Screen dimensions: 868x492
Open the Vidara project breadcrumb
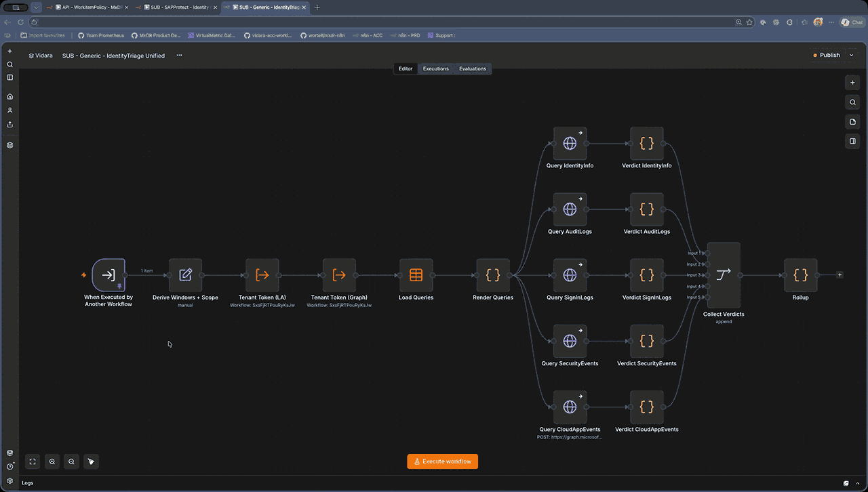[41, 56]
